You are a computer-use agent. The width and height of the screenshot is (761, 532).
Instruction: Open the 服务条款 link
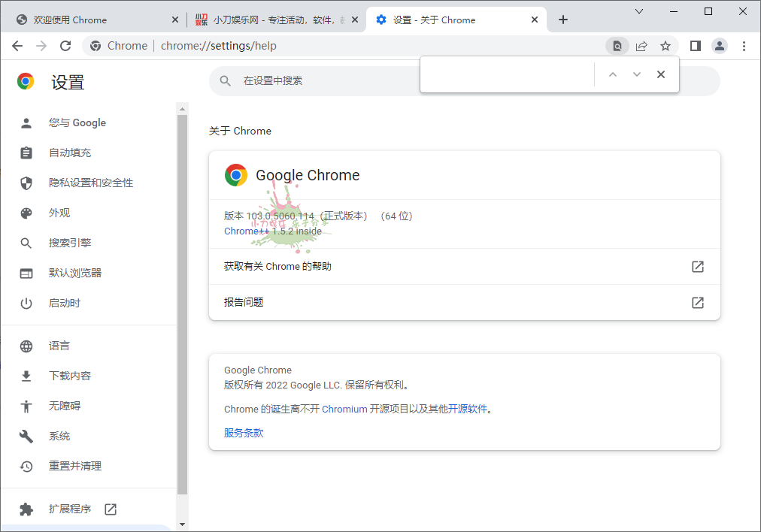tap(244, 433)
